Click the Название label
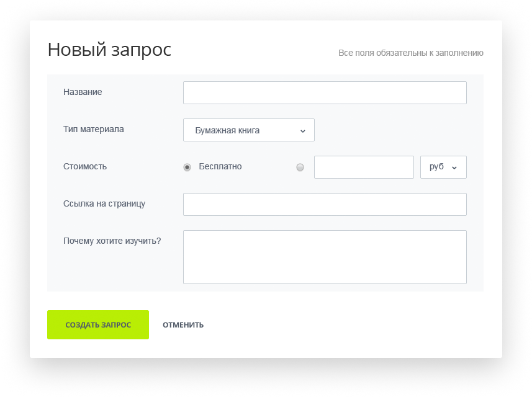The height and width of the screenshot is (397, 532). 83,92
